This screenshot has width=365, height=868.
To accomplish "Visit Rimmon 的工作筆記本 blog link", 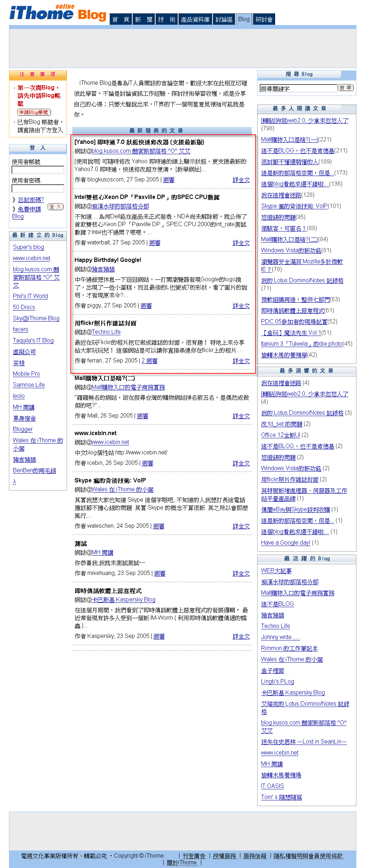I will (289, 648).
